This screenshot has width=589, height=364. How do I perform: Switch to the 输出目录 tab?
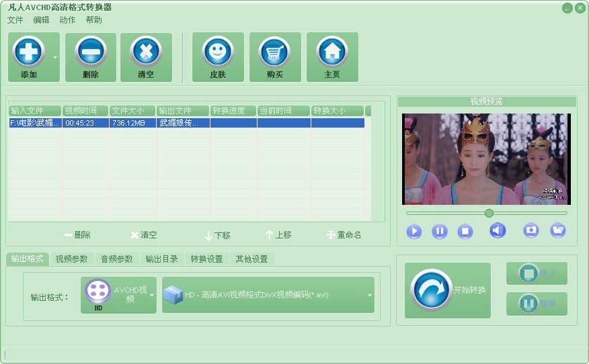click(x=161, y=259)
